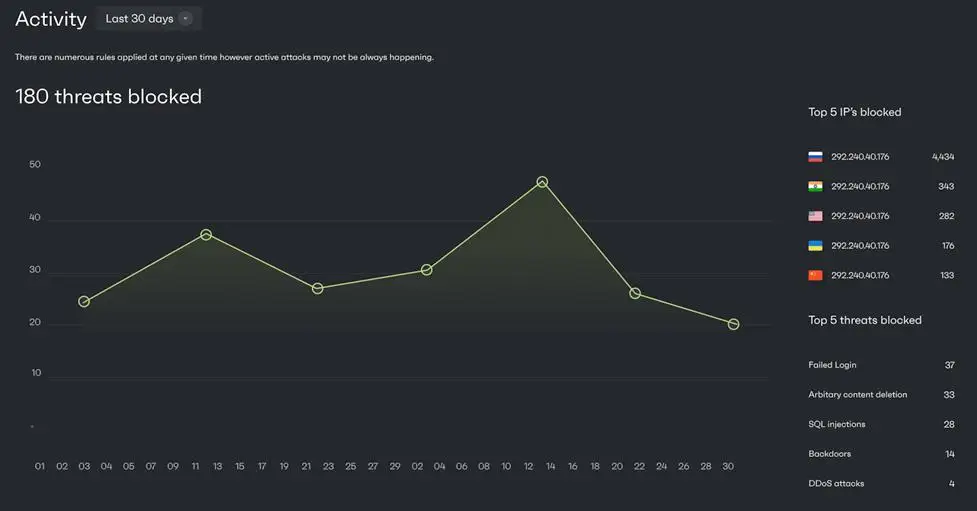Image resolution: width=977 pixels, height=511 pixels.
Task: Click the Ukrainian flag icon
Action: coord(815,246)
